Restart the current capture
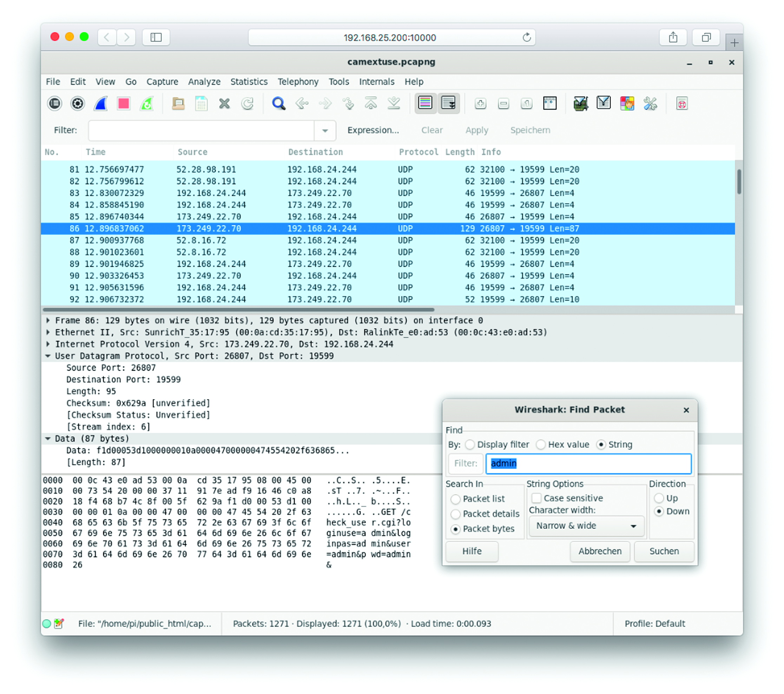Screen dimensions: 784x694 pyautogui.click(x=147, y=104)
